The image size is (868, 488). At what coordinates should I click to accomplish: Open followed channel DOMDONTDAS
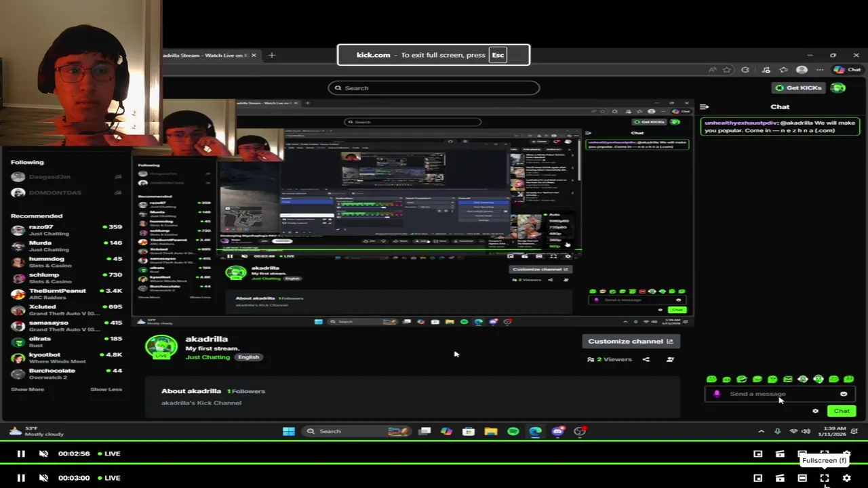click(66, 192)
